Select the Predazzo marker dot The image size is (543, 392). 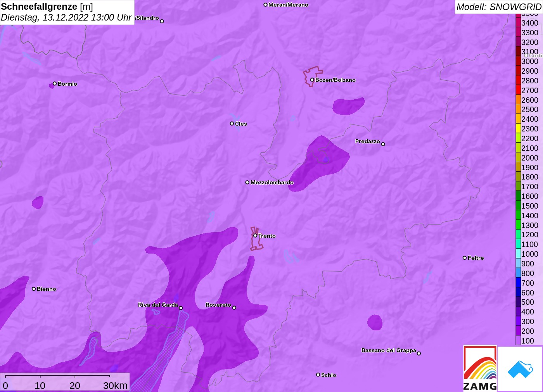(383, 144)
